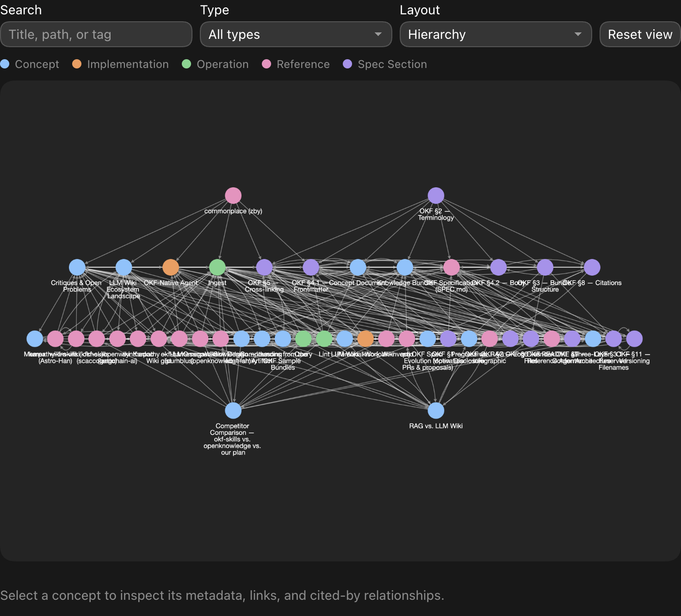Select the green Ingest node

tap(217, 267)
